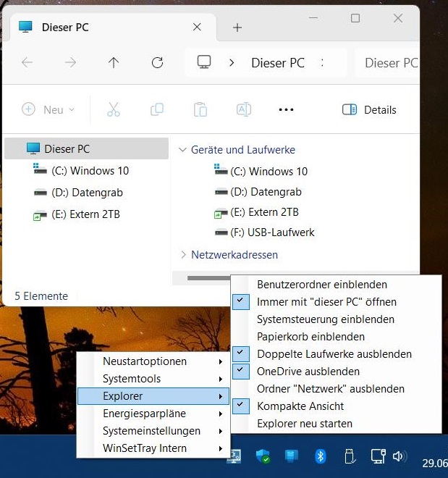Click the horizontal scrollbar thumb
Image resolution: width=448 pixels, height=478 pixels.
209,277
